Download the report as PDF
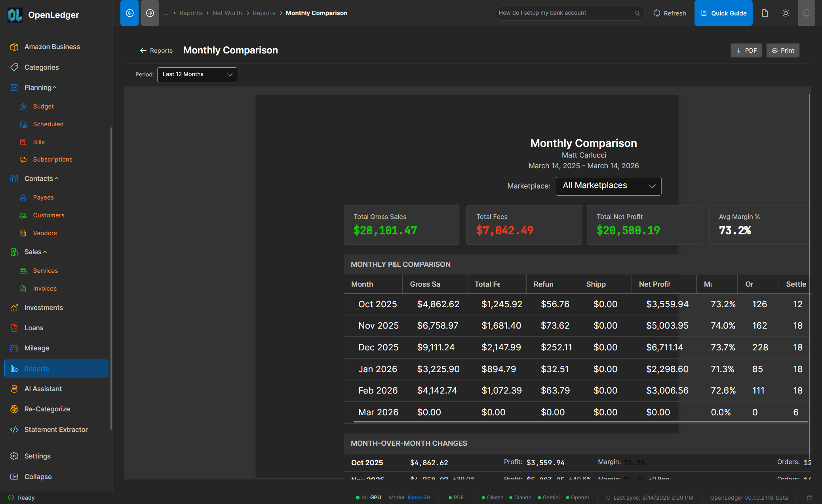Viewport: 822px width, 504px height. point(746,50)
